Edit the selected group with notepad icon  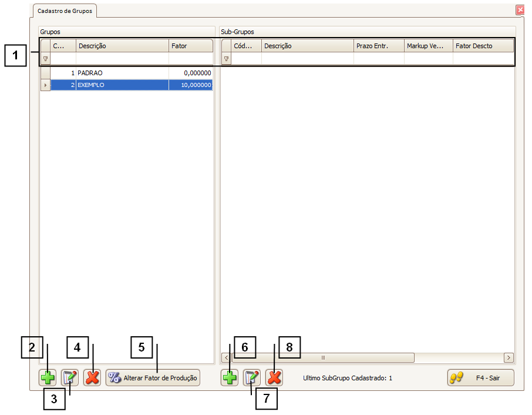[70, 377]
